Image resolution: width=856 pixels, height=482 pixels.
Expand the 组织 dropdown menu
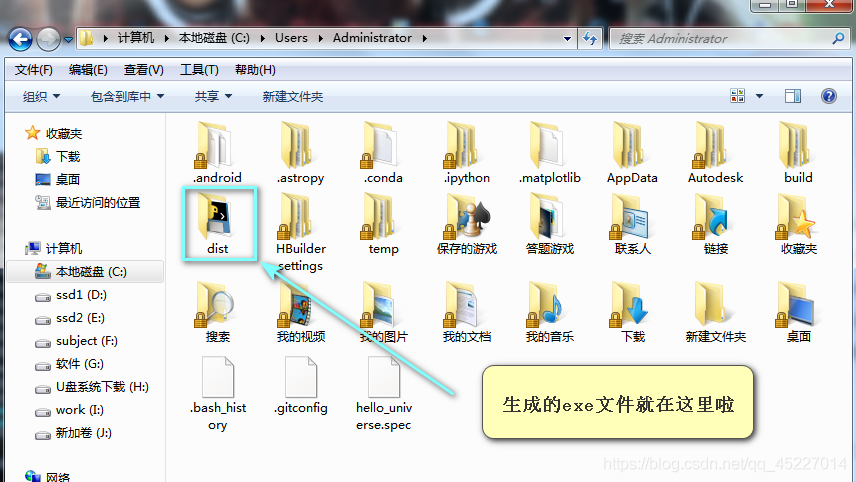[41, 96]
